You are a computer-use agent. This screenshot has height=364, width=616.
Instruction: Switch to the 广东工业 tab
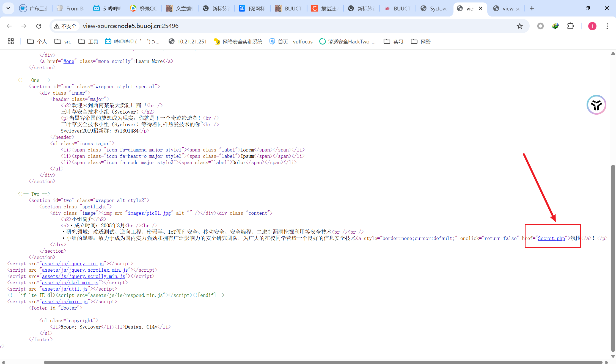(x=33, y=9)
